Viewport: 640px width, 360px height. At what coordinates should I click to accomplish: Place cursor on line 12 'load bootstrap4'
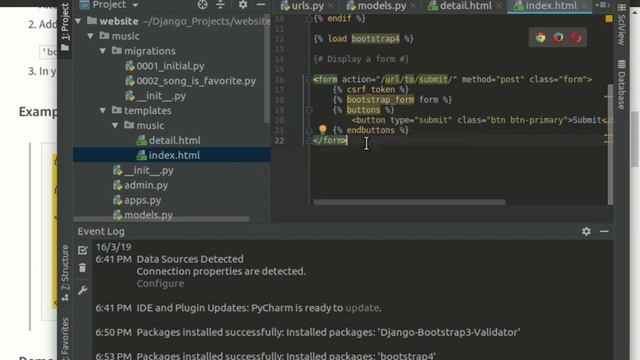pyautogui.click(x=363, y=39)
